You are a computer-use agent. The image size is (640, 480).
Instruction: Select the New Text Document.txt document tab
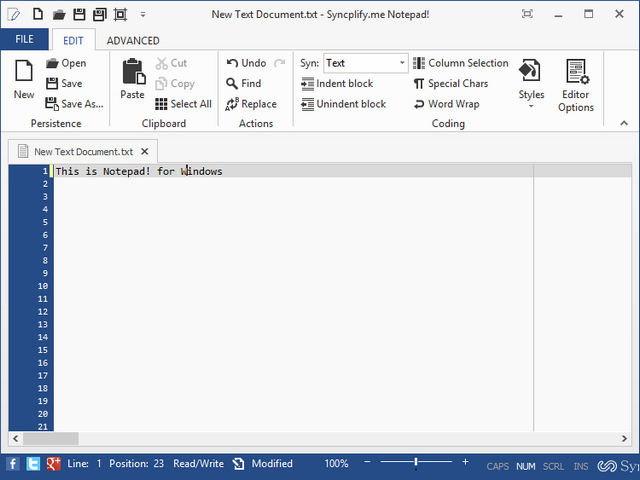point(84,152)
